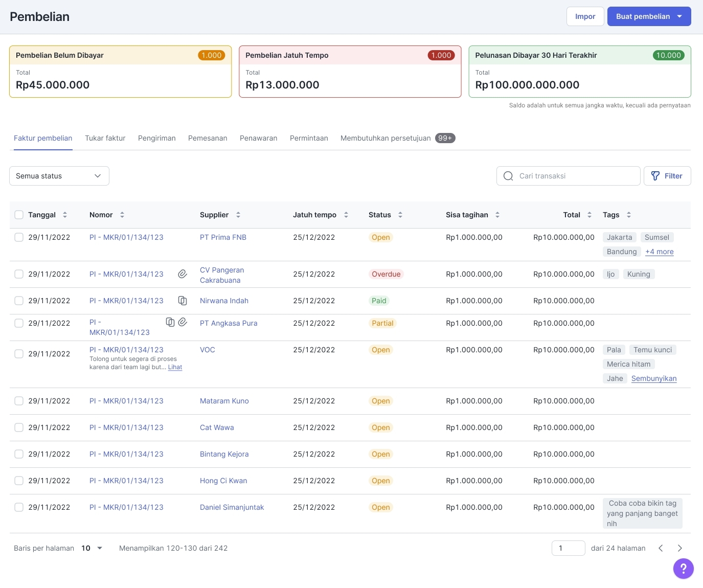The width and height of the screenshot is (703, 588).
Task: Open the Semua status dropdown
Action: (59, 176)
